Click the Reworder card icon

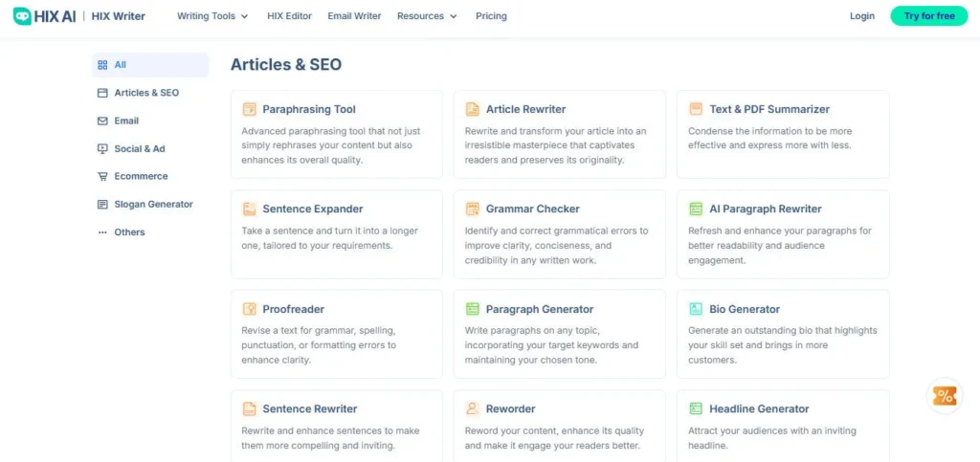tap(473, 408)
